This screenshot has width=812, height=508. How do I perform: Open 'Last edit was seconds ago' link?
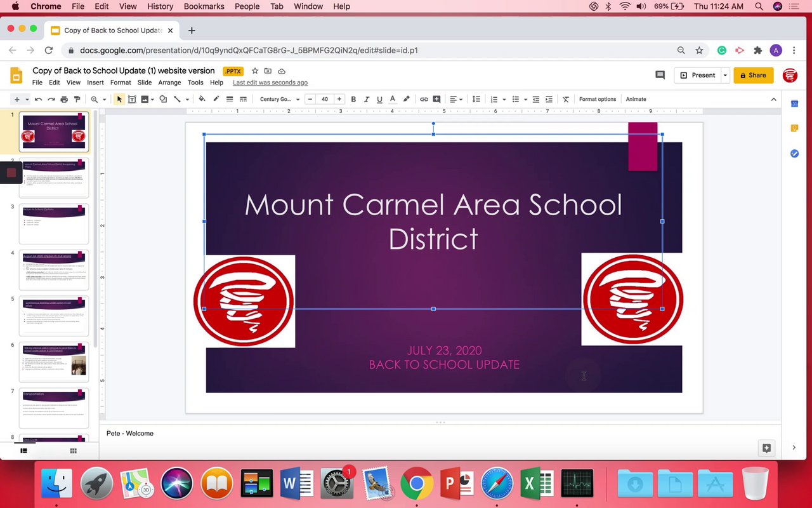270,83
